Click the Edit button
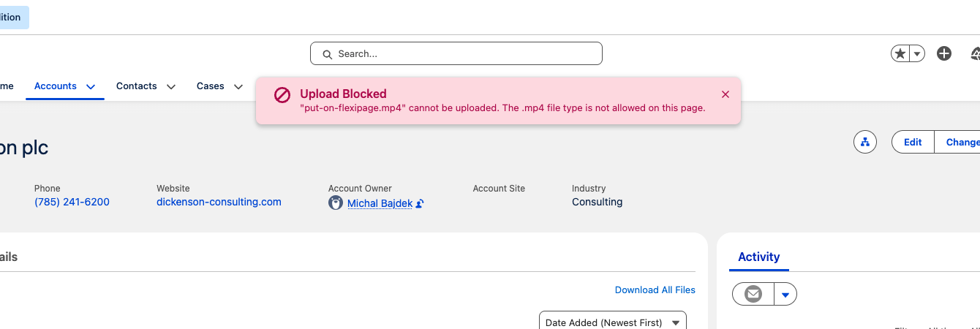The height and width of the screenshot is (329, 980). pos(913,142)
